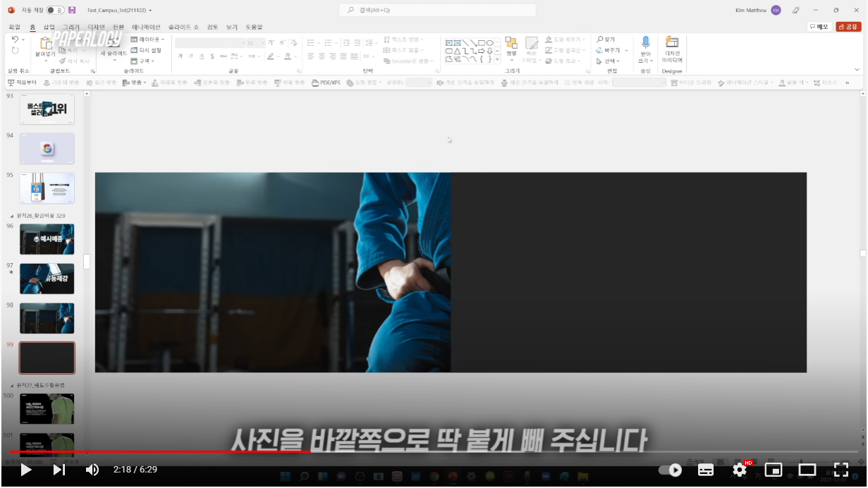Click the 받아쓰기 dictate microphone icon
868x488 pixels.
tap(645, 43)
